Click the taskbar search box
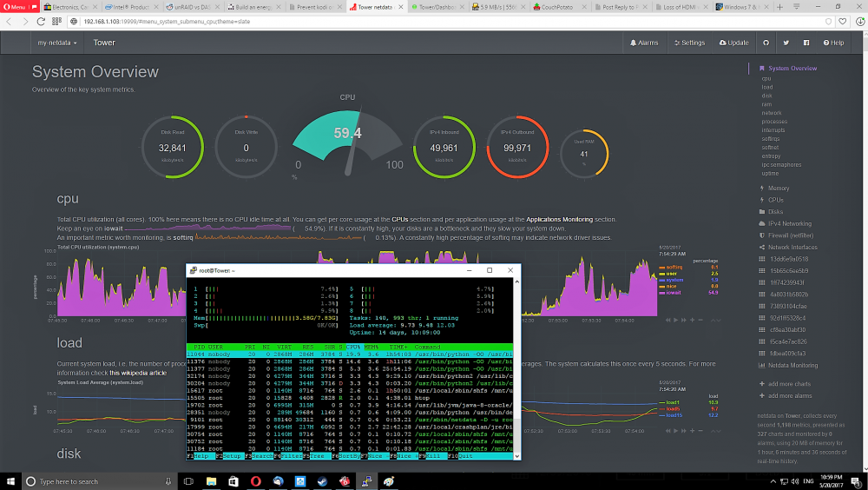Screen dimensions: 868x490 [x=99, y=481]
